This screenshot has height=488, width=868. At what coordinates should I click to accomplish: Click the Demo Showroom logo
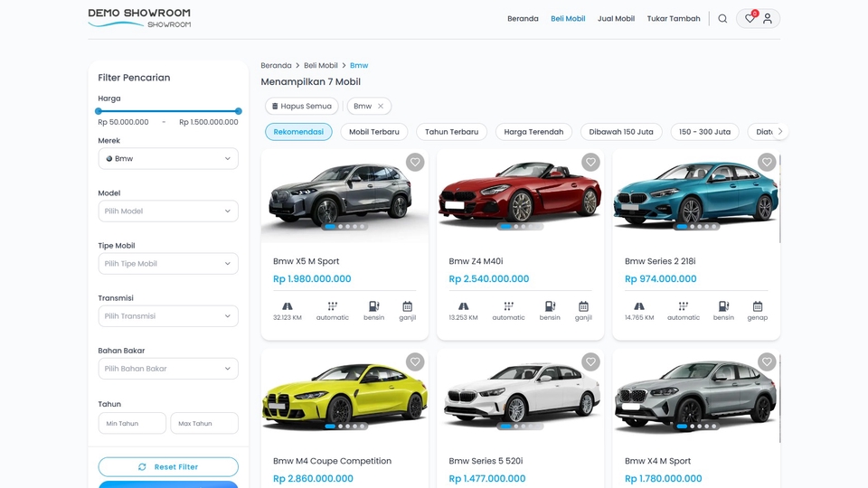pos(139,18)
